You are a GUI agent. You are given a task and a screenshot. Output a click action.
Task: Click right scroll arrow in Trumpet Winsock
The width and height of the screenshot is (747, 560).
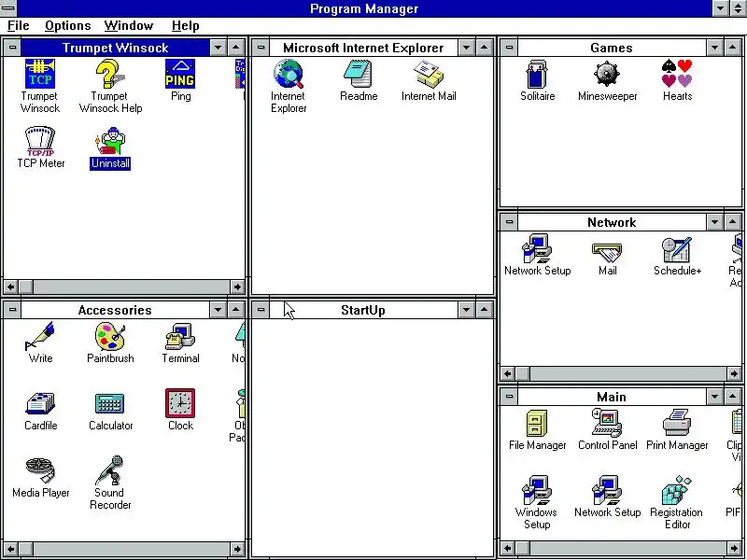tap(237, 287)
